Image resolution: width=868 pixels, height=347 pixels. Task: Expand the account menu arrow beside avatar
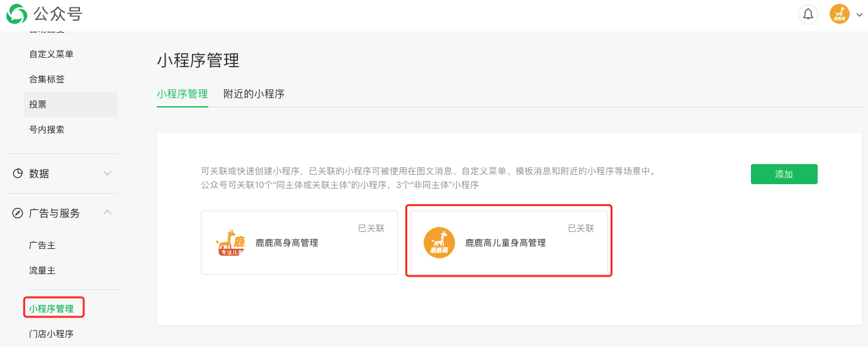click(x=859, y=14)
